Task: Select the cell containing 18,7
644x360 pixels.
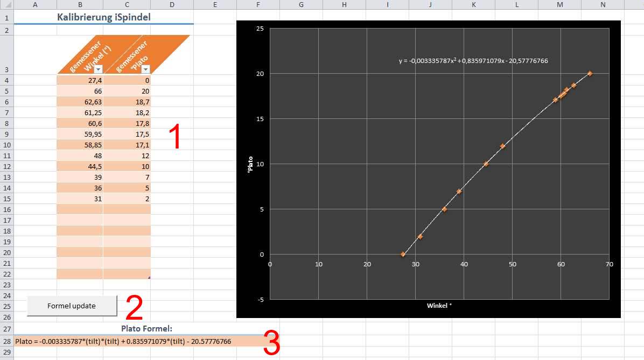Action: pyautogui.click(x=127, y=102)
